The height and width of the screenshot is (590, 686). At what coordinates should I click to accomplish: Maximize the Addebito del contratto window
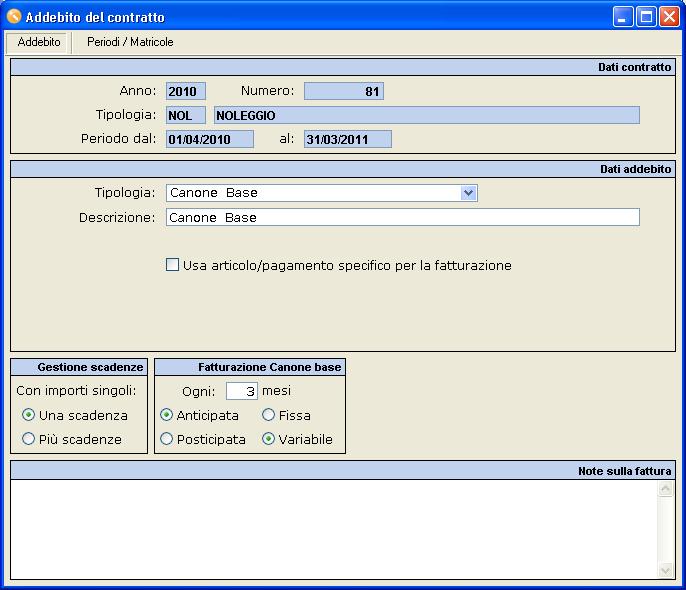tap(646, 17)
